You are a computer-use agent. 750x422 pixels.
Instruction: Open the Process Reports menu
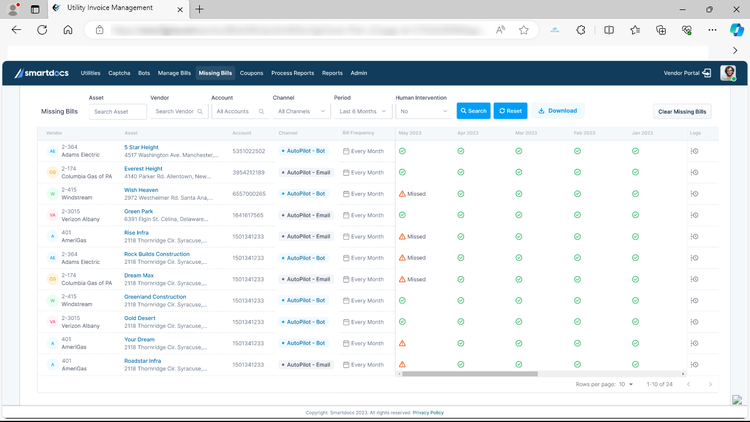(x=293, y=73)
